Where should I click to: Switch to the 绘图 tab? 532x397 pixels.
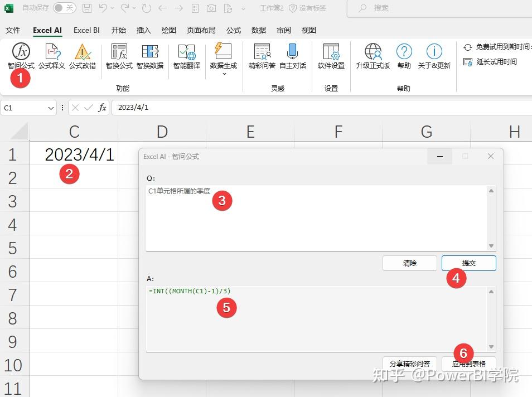click(x=168, y=30)
